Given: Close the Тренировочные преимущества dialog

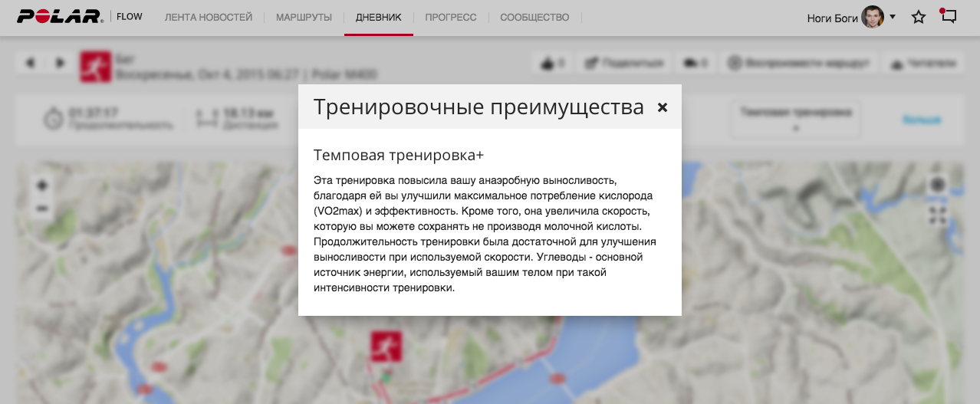Looking at the screenshot, I should pyautogui.click(x=663, y=107).
